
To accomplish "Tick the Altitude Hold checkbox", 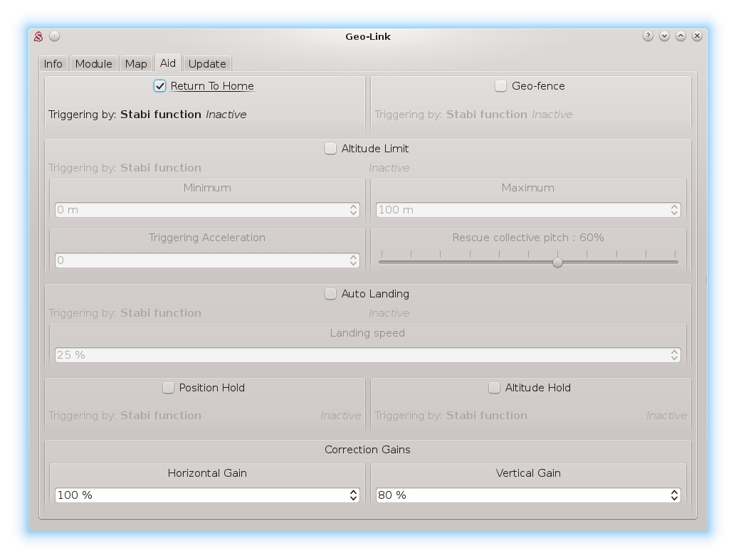I will [494, 388].
